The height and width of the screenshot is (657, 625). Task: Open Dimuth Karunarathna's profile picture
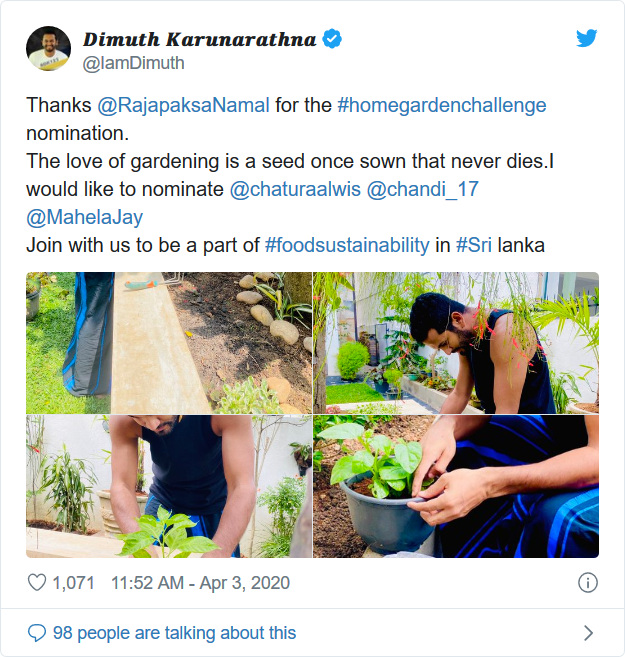[48, 48]
